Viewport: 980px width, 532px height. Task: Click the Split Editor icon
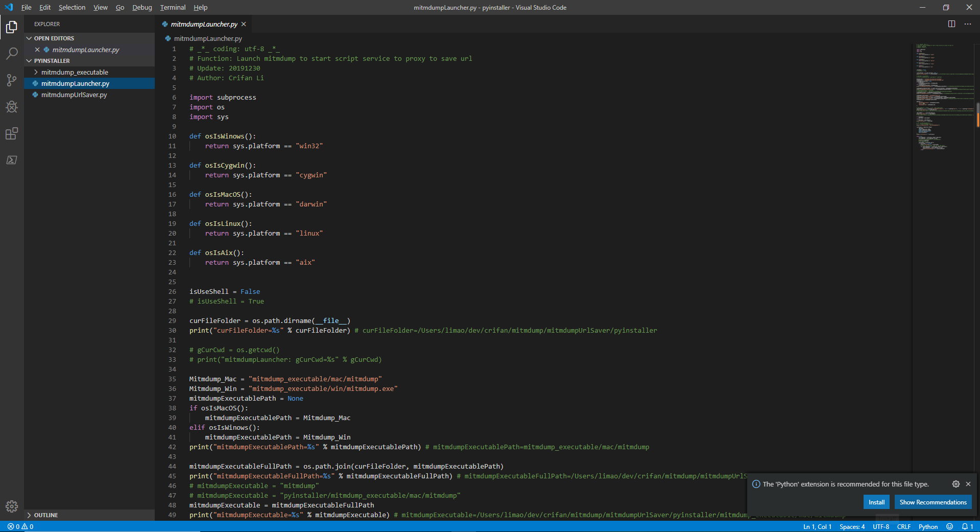(x=951, y=24)
